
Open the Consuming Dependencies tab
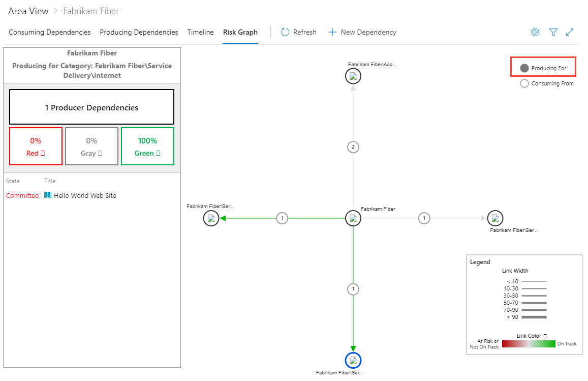tap(49, 32)
